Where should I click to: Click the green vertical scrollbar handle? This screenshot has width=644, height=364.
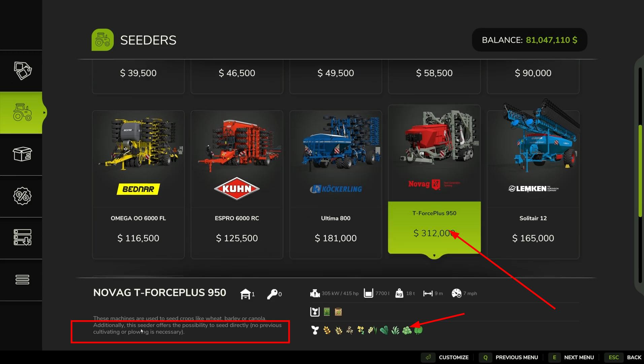640,171
